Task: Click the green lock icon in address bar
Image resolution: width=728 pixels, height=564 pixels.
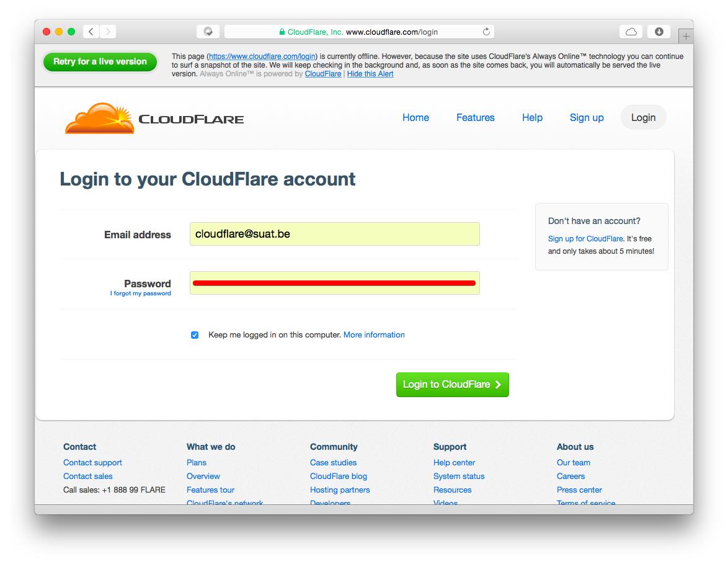Action: tap(282, 32)
